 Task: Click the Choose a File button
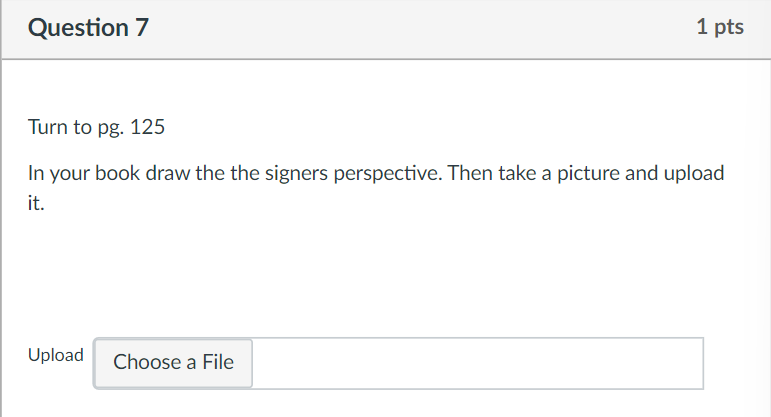tap(173, 363)
